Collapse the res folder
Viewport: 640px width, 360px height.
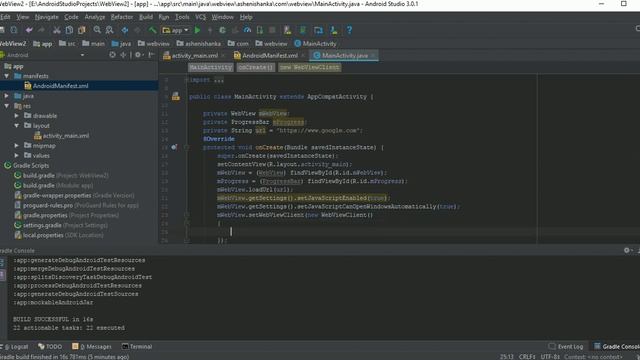[x=7, y=106]
